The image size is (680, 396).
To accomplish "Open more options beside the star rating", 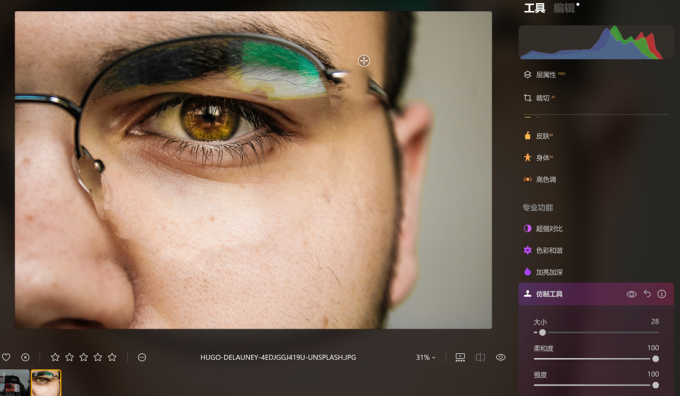I will click(x=142, y=357).
